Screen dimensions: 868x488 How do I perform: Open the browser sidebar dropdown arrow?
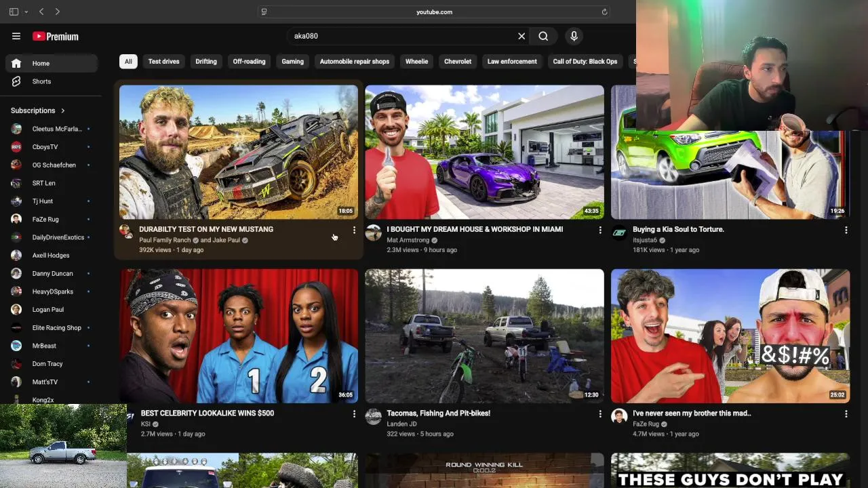26,12
